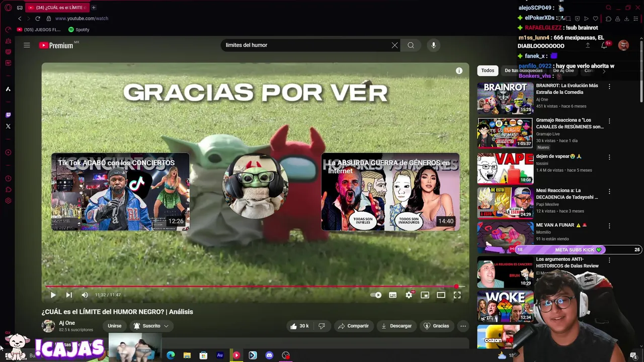Open the YouTube hamburger guide menu
Image resolution: width=644 pixels, height=362 pixels.
(27, 45)
